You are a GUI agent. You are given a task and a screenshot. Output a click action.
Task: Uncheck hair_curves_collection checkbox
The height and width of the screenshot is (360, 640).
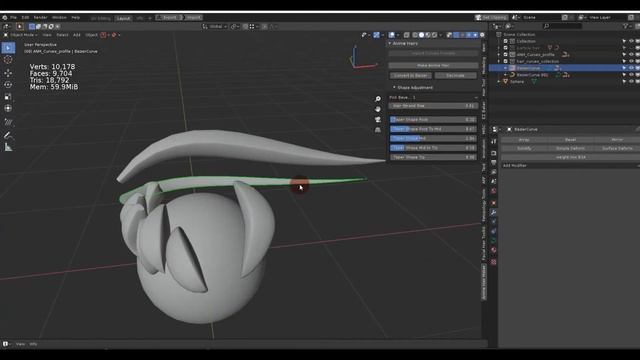(505, 61)
